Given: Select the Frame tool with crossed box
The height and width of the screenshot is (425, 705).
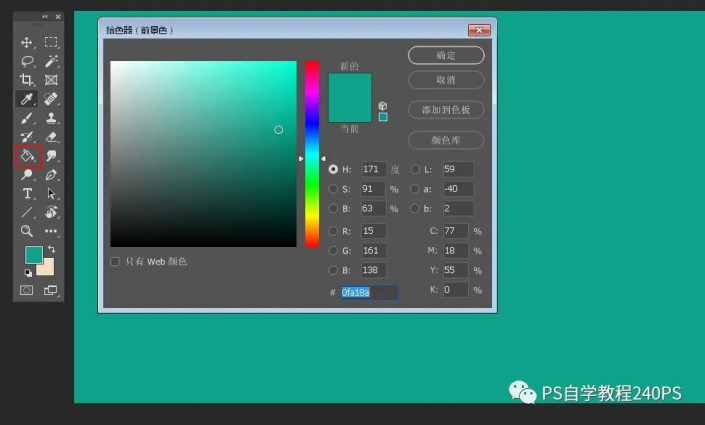Looking at the screenshot, I should 51,80.
